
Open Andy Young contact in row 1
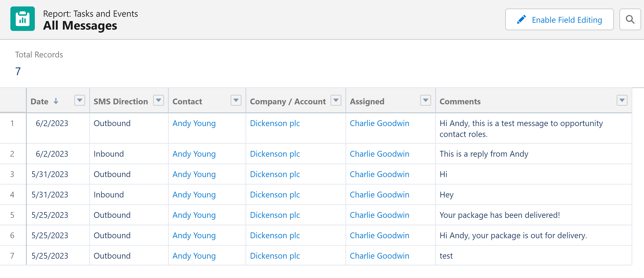tap(194, 123)
